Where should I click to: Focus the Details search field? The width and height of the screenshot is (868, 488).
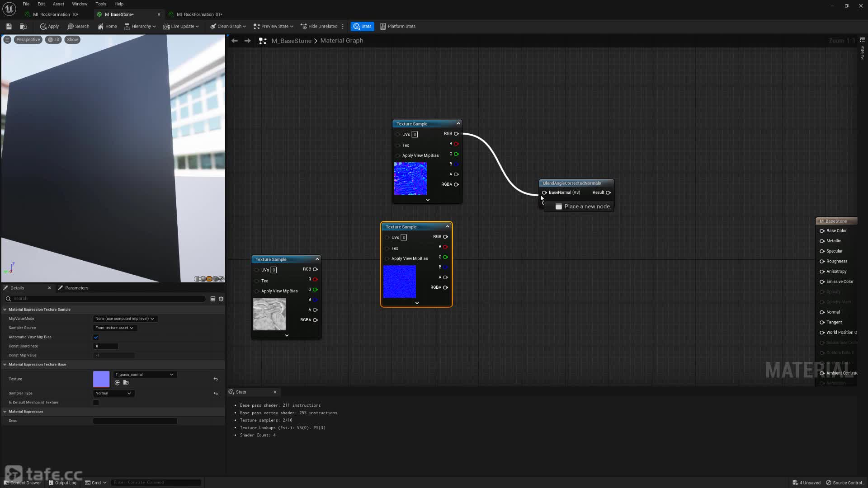105,299
